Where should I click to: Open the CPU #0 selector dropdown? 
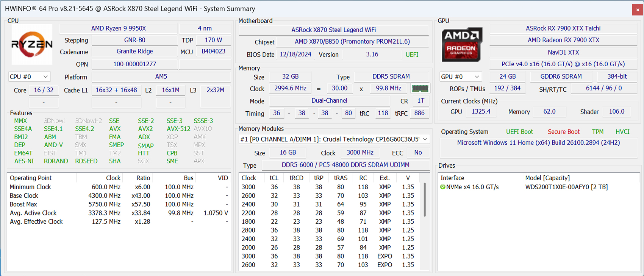coord(29,77)
